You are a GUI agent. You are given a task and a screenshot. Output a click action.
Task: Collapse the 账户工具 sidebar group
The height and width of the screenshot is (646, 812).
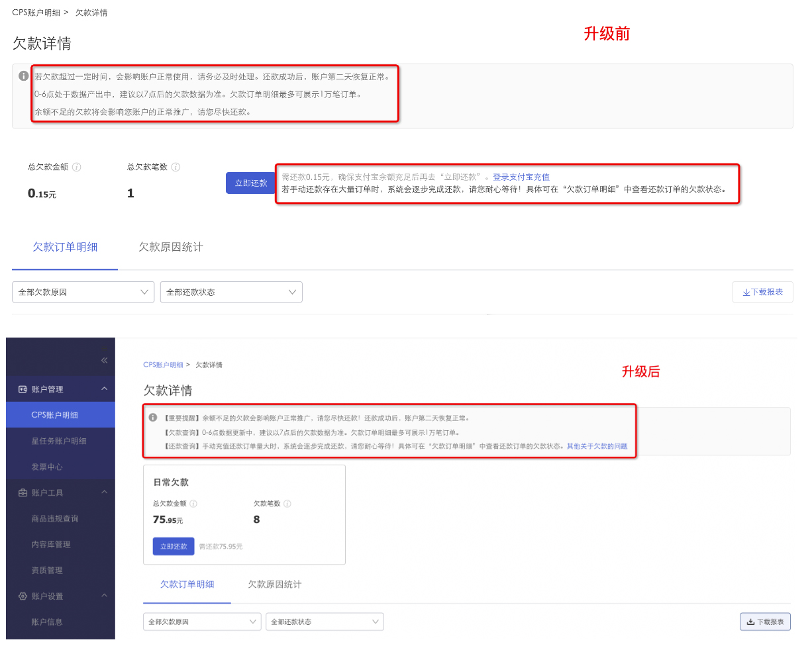[x=103, y=492]
